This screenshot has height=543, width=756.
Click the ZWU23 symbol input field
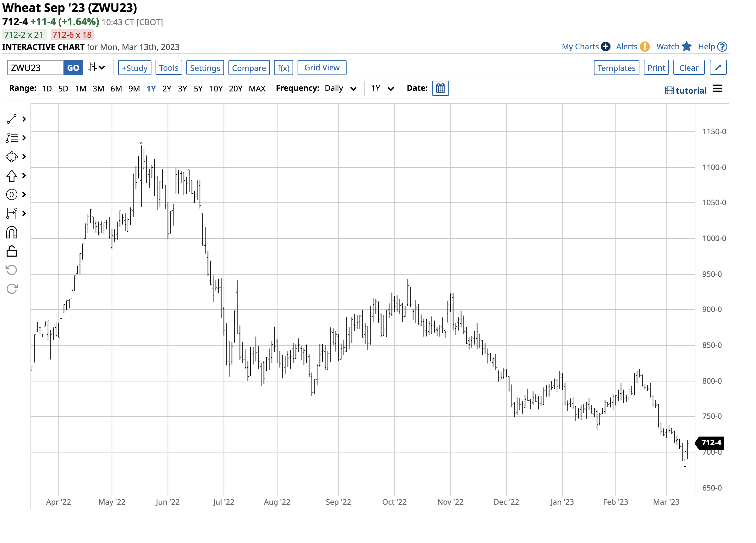tap(35, 68)
